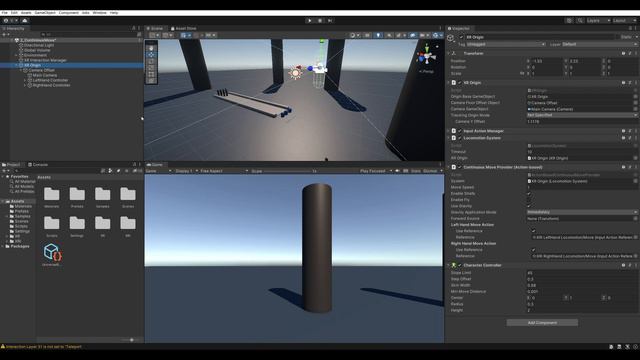Open the Static dropdown arrow
640x360 pixels.
[636, 37]
